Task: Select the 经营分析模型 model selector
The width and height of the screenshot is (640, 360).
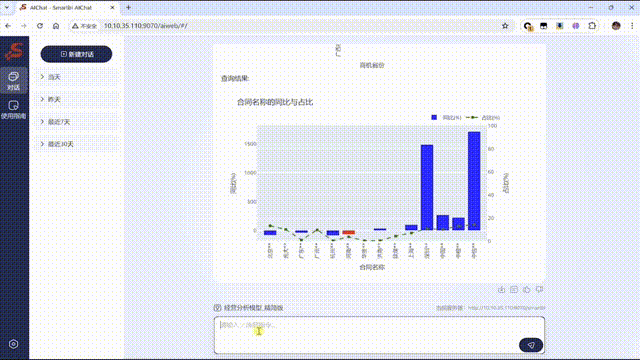Action: point(249,308)
